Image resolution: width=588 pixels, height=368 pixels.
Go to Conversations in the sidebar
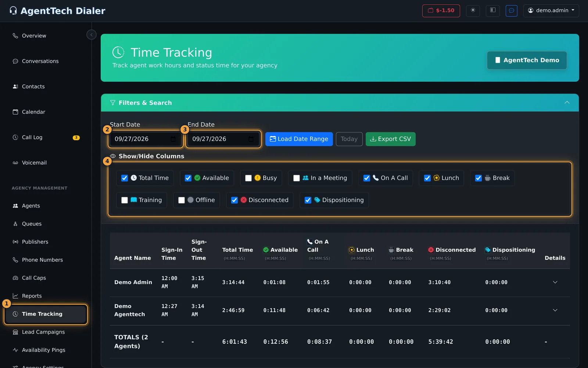pos(46,61)
